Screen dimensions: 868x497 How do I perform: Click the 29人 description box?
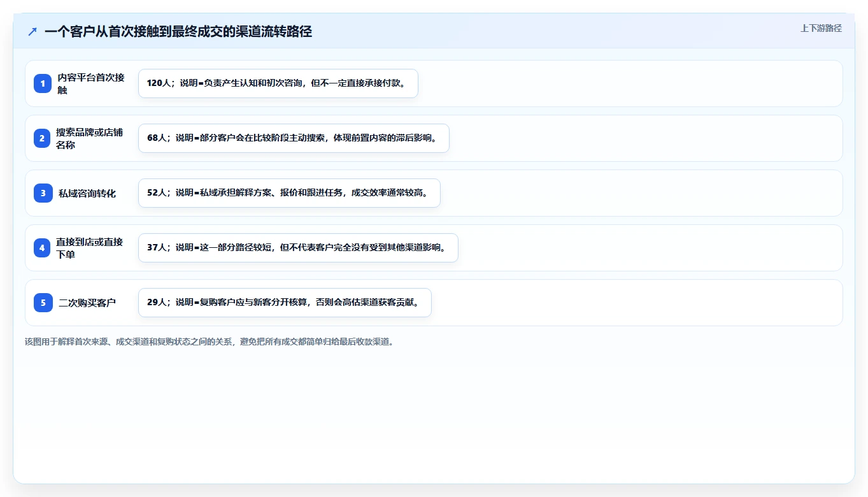tap(285, 303)
